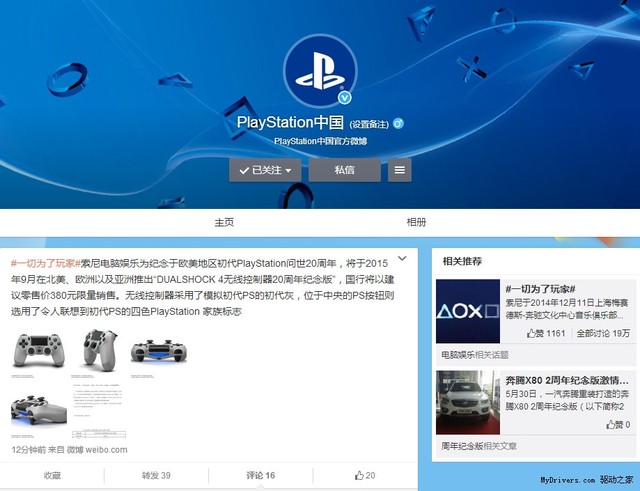Like the post with thumbs-up 20
The width and height of the screenshot is (640, 491).
click(365, 475)
